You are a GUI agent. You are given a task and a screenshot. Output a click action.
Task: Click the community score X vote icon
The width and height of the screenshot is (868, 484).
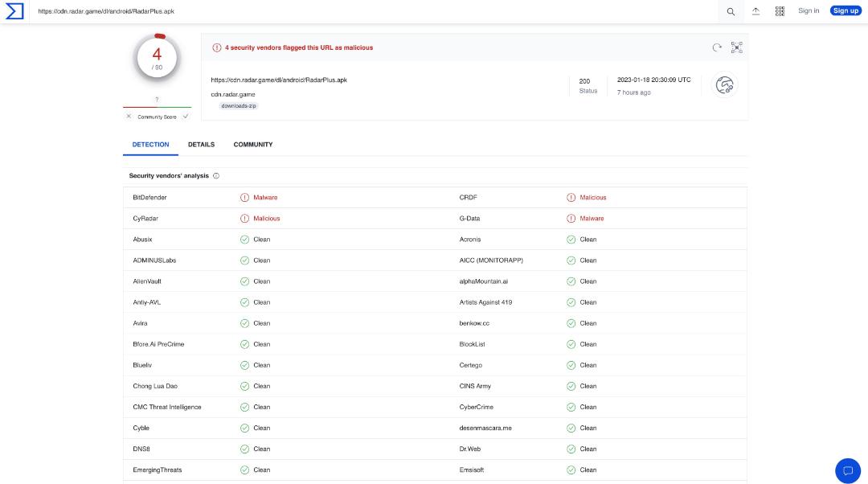129,117
